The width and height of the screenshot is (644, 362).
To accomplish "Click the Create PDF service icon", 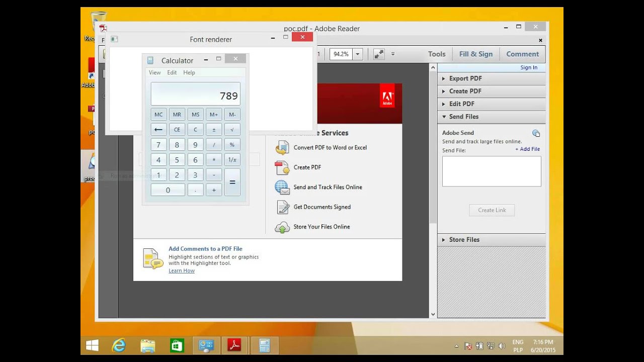I will pyautogui.click(x=282, y=167).
